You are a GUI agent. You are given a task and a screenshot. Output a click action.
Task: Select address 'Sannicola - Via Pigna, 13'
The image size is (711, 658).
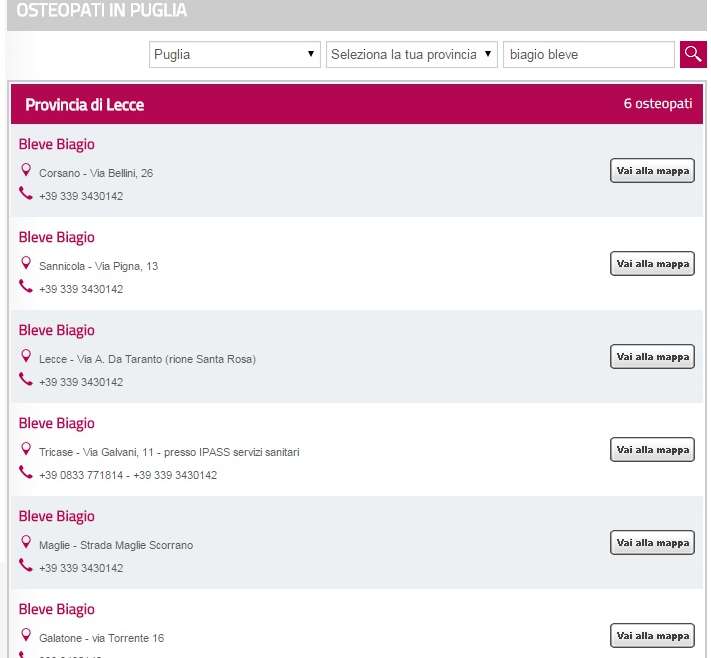tap(98, 266)
